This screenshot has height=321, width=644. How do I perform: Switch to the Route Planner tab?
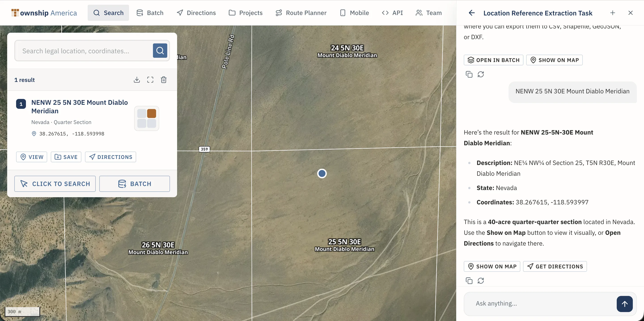click(301, 13)
